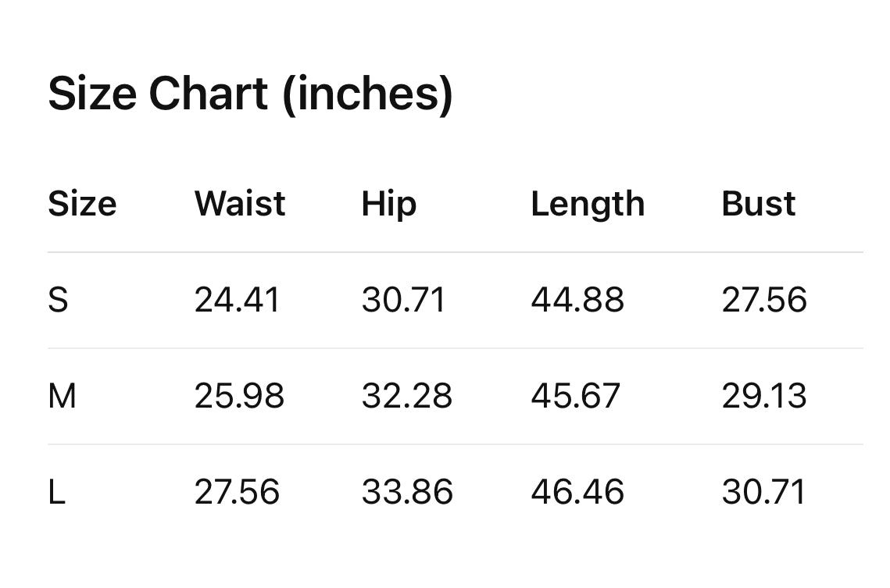Click the medium waist value 25.98
This screenshot has height=588, width=890.
click(x=239, y=396)
